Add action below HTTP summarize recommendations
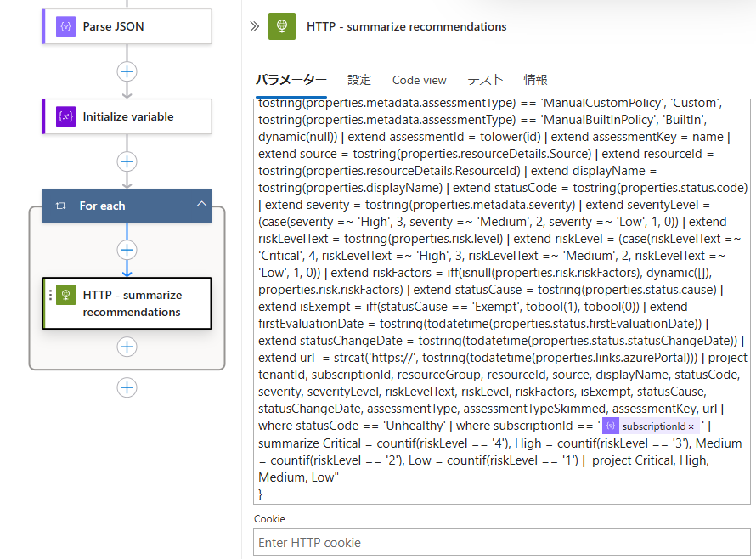This screenshot has width=756, height=559. tap(127, 347)
